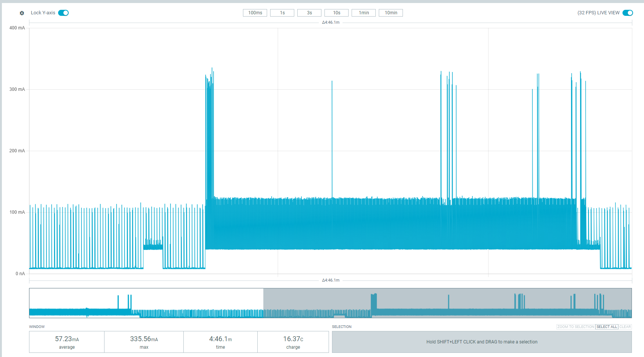Open chart settings gear icon
This screenshot has height=357, width=644.
coord(22,13)
